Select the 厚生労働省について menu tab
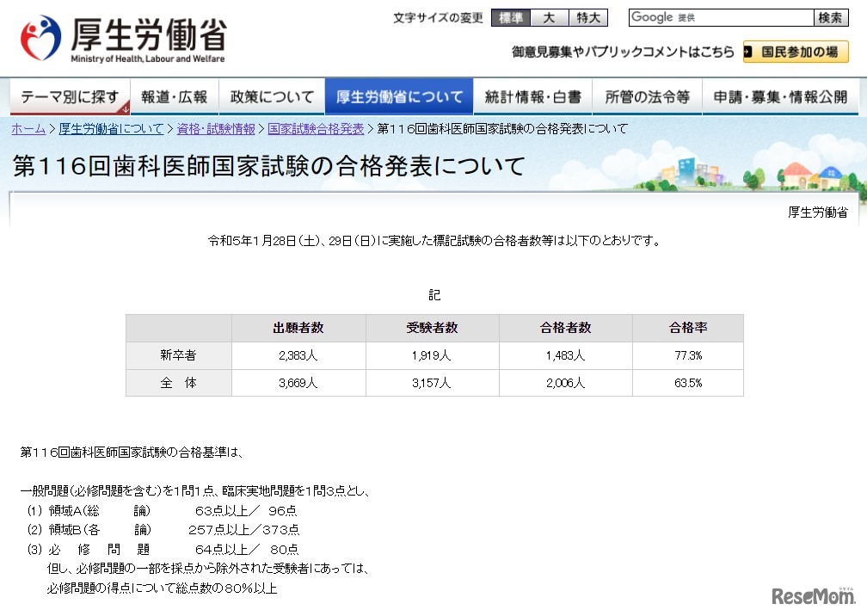This screenshot has width=867, height=616. click(399, 96)
